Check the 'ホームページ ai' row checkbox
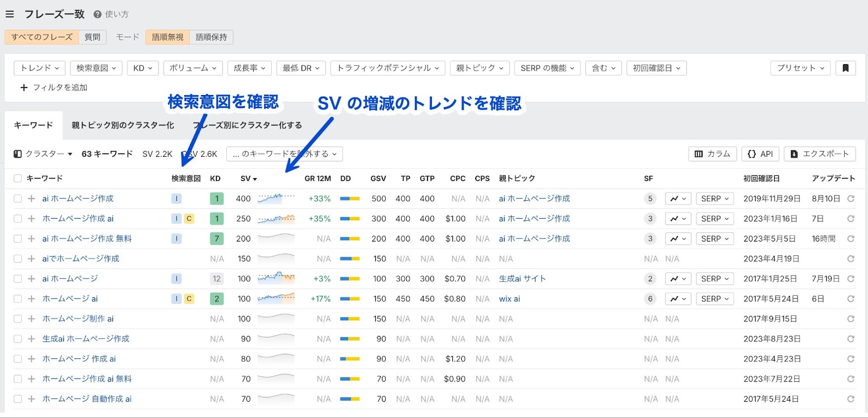 [x=17, y=299]
